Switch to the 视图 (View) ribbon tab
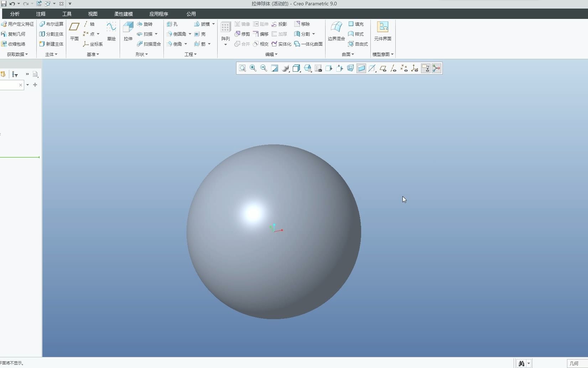The image size is (588, 368). coord(93,14)
